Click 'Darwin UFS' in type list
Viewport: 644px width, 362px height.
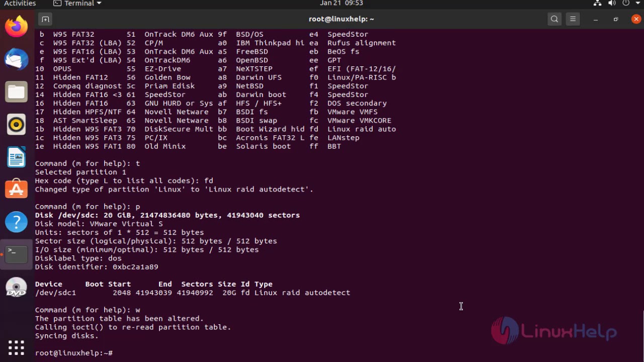[259, 77]
